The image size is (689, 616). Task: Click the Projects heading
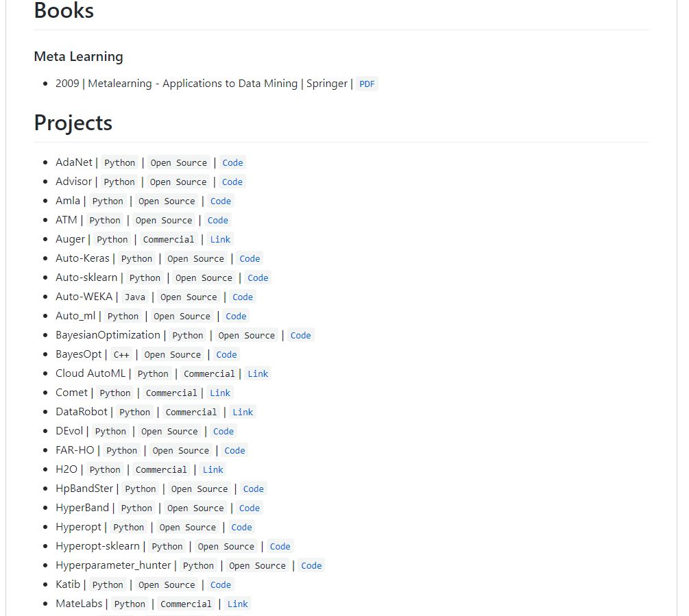click(x=73, y=123)
